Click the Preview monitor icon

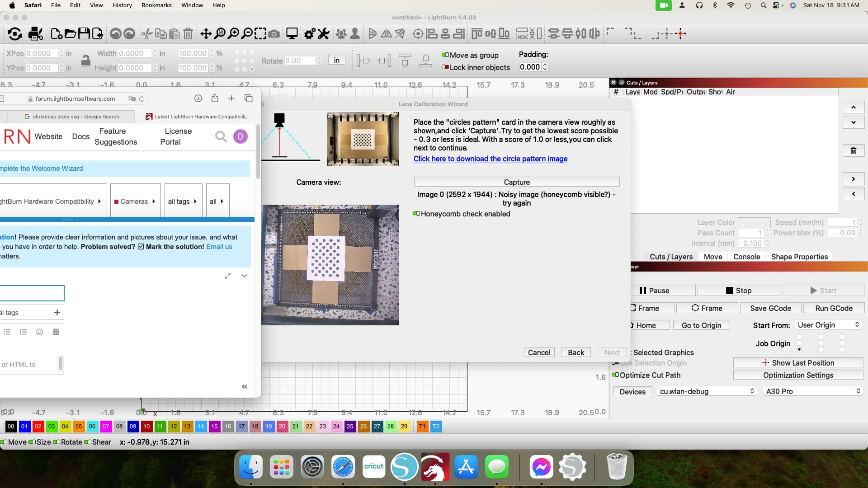click(292, 34)
